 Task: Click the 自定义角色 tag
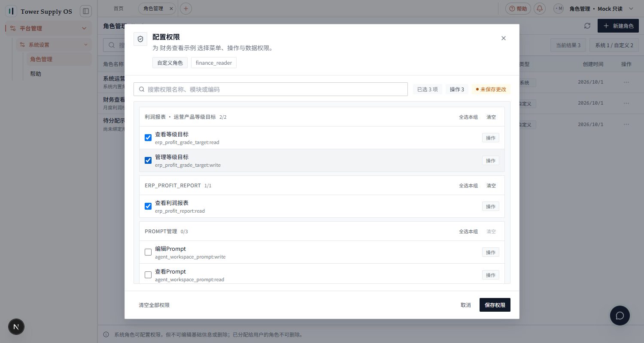(x=170, y=63)
